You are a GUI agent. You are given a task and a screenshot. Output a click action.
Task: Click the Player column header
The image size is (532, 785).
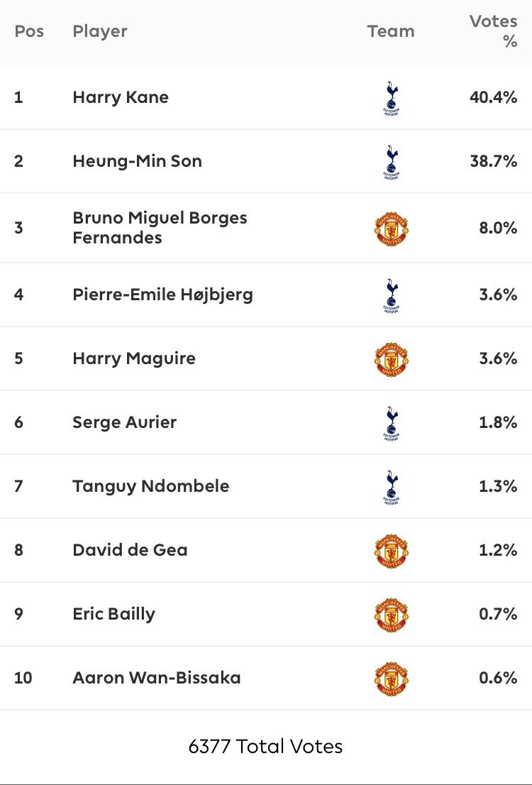coord(100,32)
